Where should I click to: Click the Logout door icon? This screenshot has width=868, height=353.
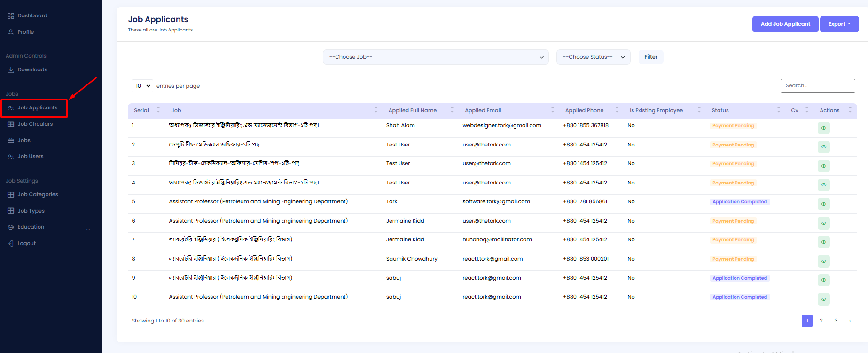tap(11, 244)
